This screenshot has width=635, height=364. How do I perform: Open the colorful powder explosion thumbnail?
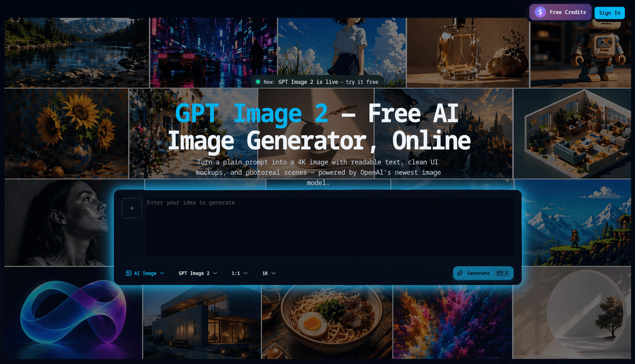click(x=452, y=322)
